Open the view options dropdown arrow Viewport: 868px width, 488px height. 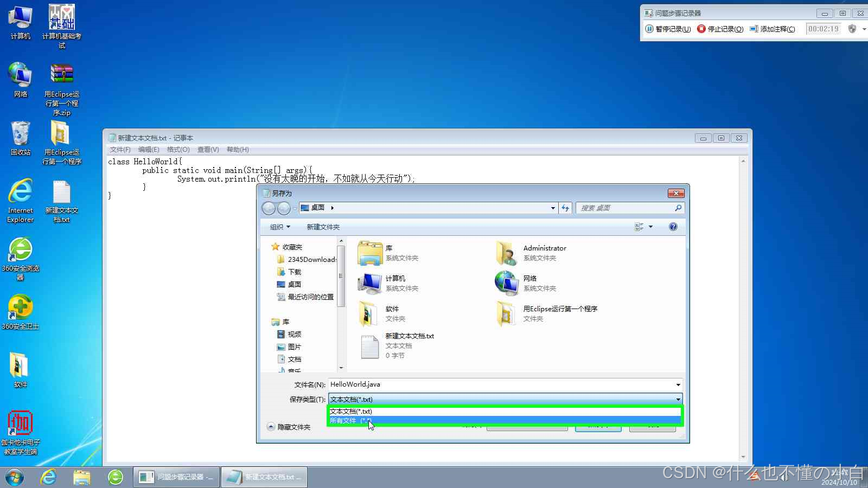pyautogui.click(x=651, y=227)
